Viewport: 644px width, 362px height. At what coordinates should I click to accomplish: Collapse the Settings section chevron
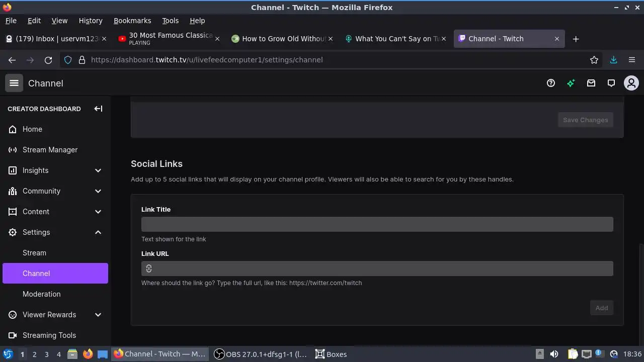pos(98,232)
